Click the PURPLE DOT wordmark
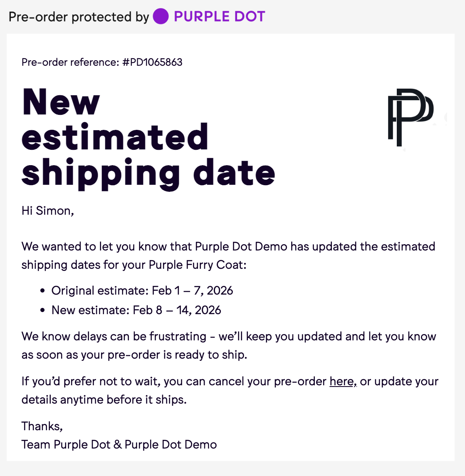The width and height of the screenshot is (465, 476). pos(219,17)
